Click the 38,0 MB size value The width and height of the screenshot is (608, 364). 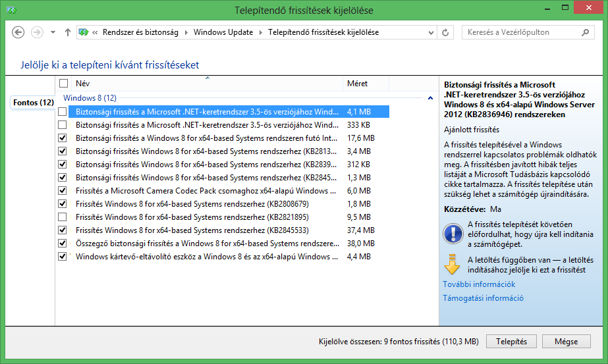(x=360, y=244)
